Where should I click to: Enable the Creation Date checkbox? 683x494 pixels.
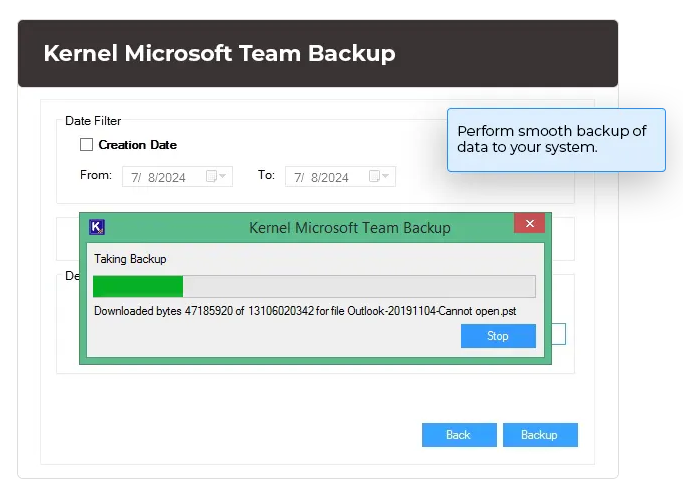click(87, 145)
